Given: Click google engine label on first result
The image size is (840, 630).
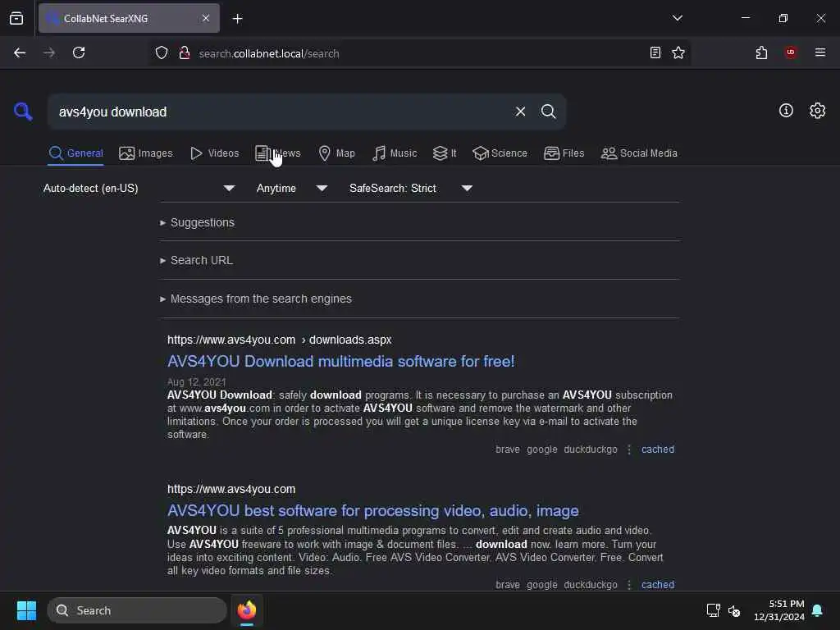Looking at the screenshot, I should (541, 450).
